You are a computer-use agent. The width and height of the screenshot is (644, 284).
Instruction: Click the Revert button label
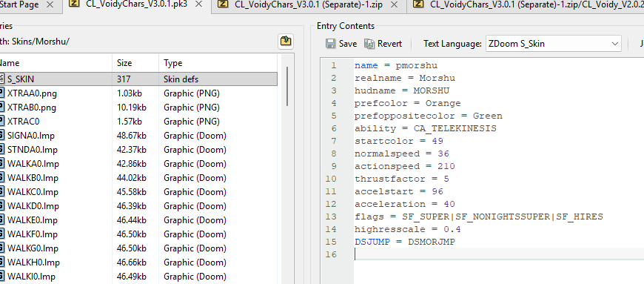[390, 44]
